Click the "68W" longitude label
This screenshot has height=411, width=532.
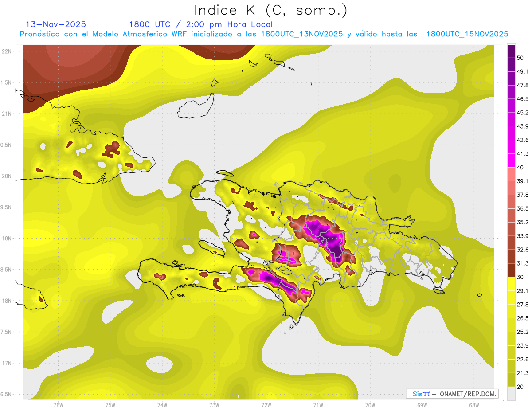[473, 405]
